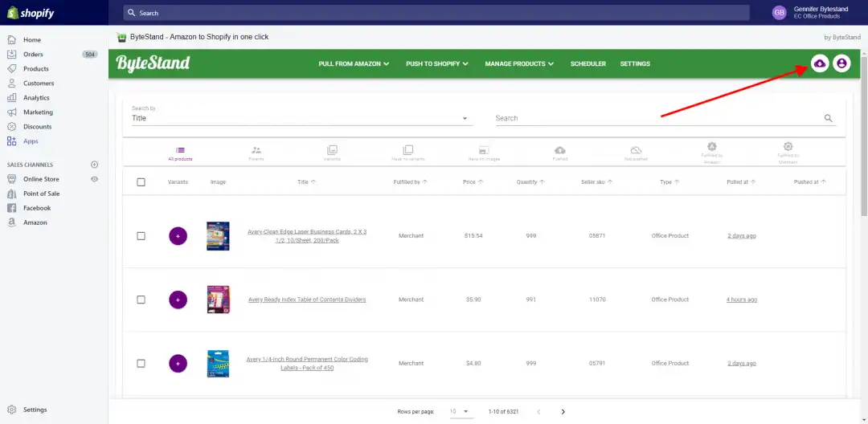This screenshot has width=868, height=424.
Task: Open the Manage Products dropdown menu
Action: point(520,63)
